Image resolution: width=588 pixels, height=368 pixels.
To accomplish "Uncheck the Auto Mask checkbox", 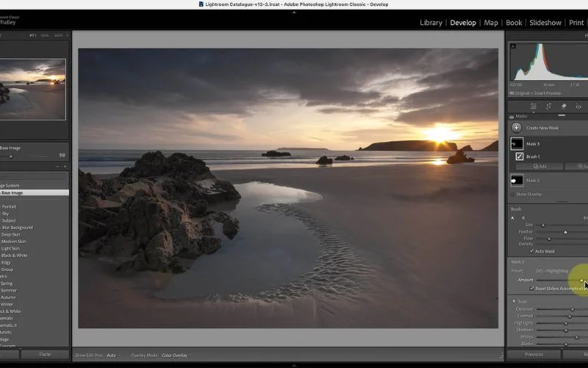I will click(x=532, y=251).
